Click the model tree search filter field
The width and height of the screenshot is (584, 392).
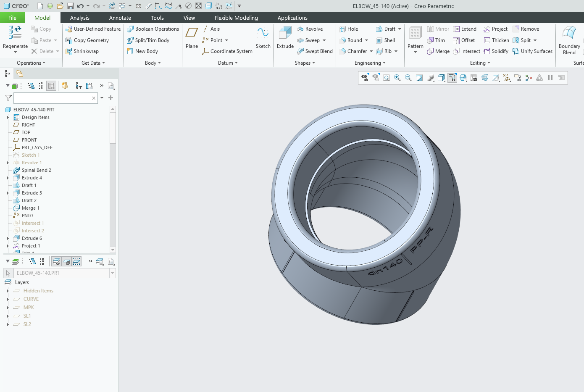pyautogui.click(x=53, y=98)
